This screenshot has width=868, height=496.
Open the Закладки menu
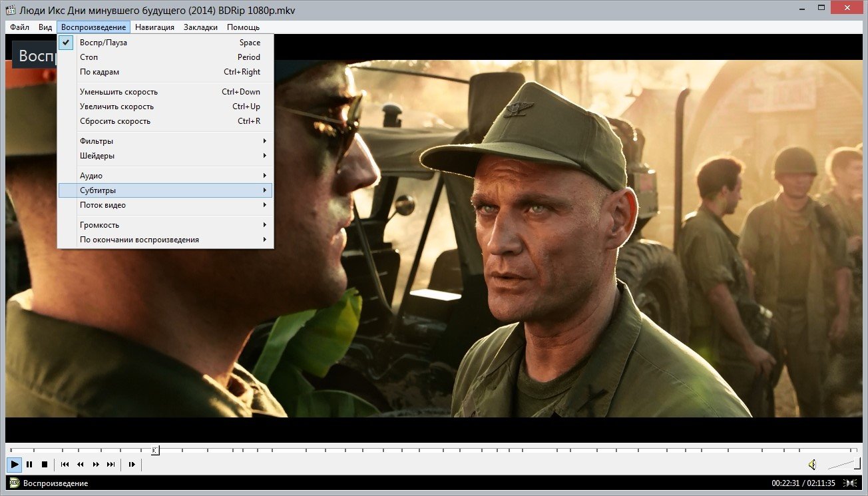(200, 27)
